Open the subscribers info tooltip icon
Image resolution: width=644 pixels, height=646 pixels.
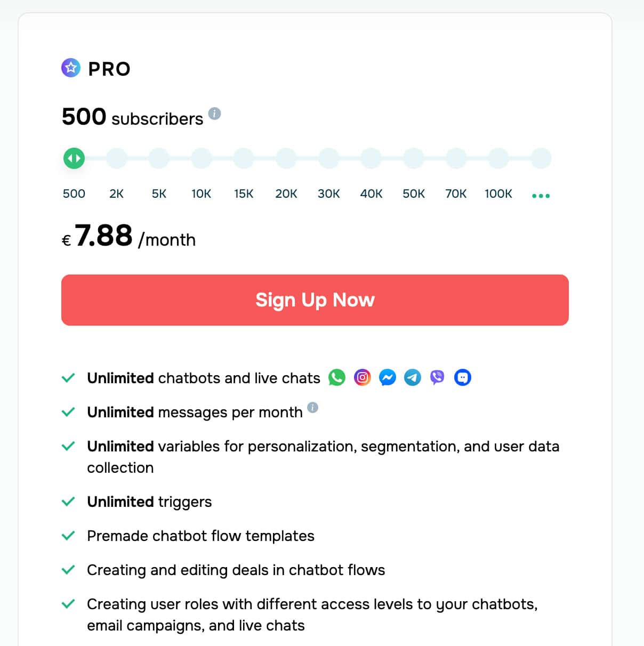[x=214, y=114]
